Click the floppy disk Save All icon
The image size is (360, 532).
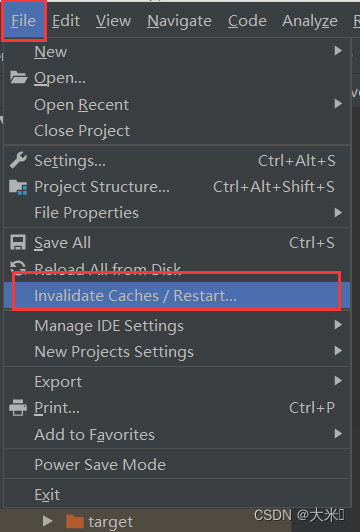pyautogui.click(x=18, y=243)
